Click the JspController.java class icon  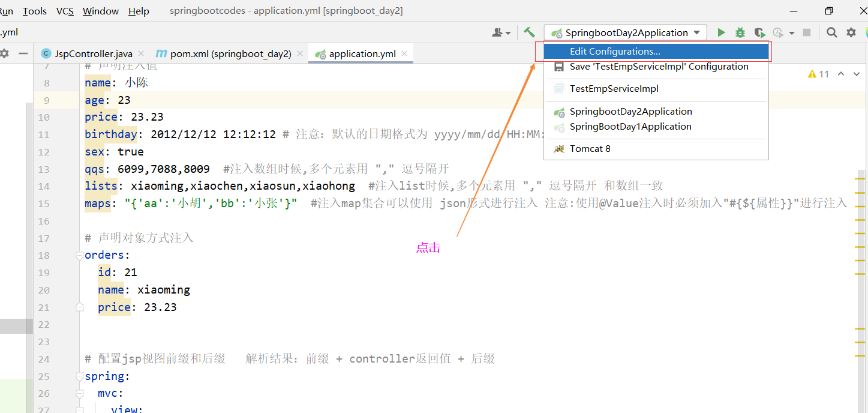(x=46, y=53)
